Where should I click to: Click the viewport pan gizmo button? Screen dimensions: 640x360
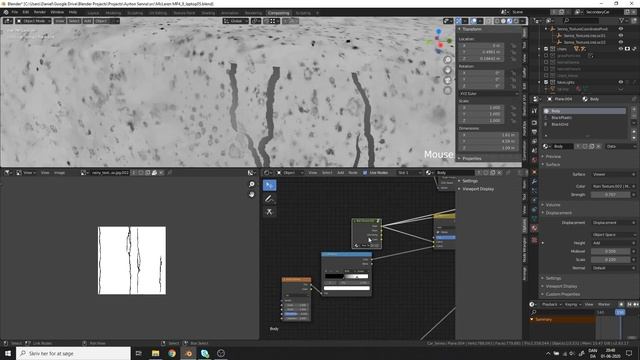[448, 70]
